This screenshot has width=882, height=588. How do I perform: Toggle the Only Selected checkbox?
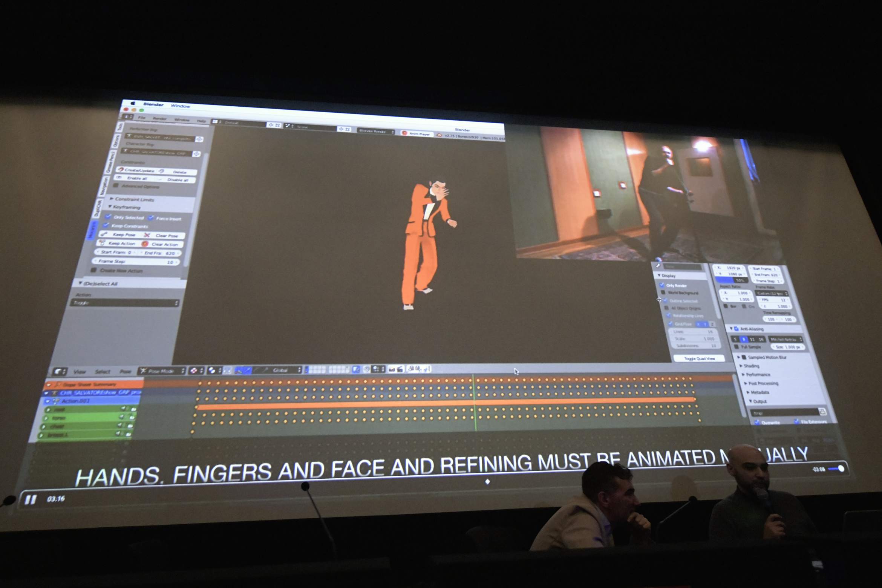tap(109, 216)
